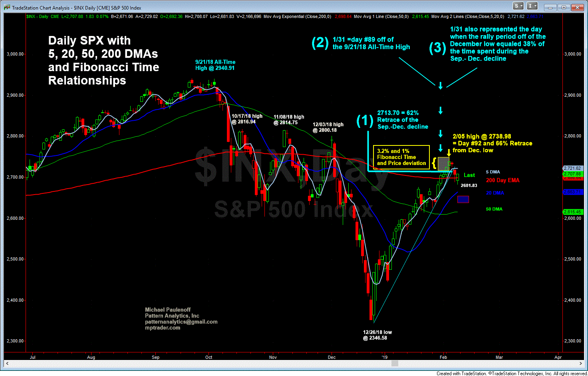Click the 'Oct' label on the date axis
The width and height of the screenshot is (588, 376).
click(209, 357)
